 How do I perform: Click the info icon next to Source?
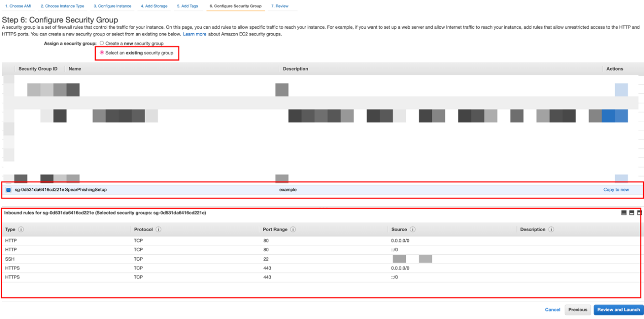(413, 230)
